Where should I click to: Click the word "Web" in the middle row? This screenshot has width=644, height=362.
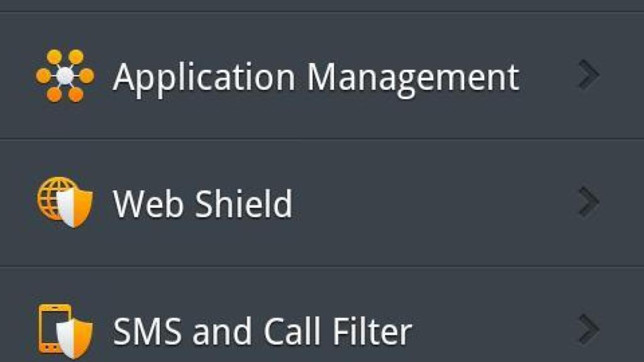[x=148, y=204]
